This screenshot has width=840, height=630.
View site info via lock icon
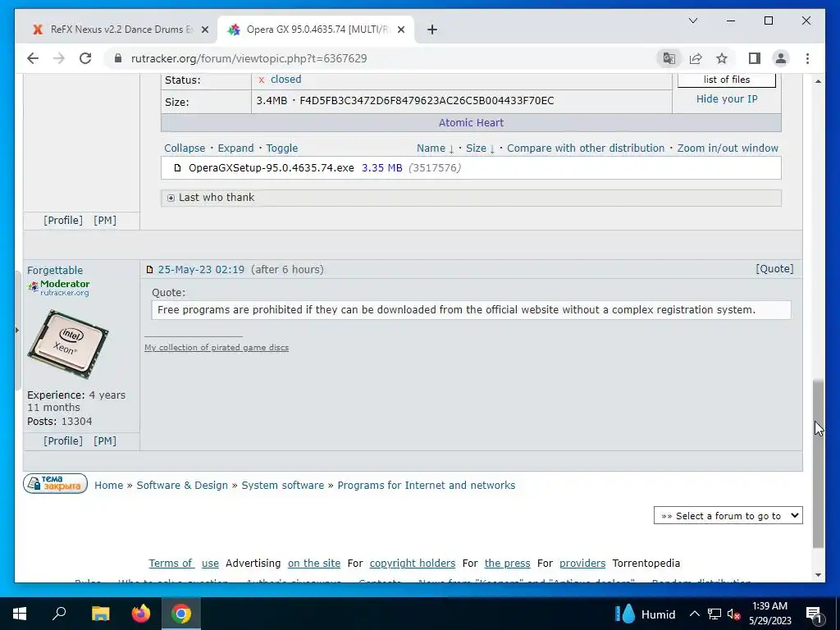pyautogui.click(x=118, y=58)
